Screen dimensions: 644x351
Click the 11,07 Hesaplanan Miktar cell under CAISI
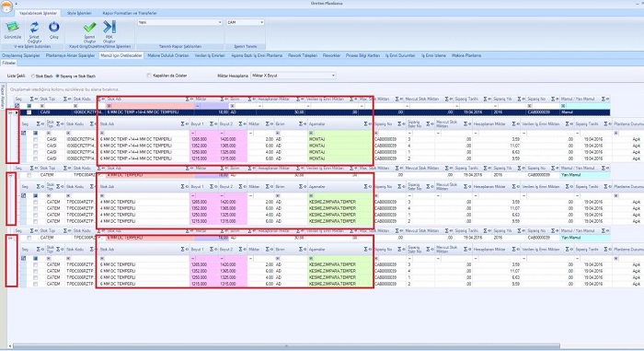pos(497,146)
